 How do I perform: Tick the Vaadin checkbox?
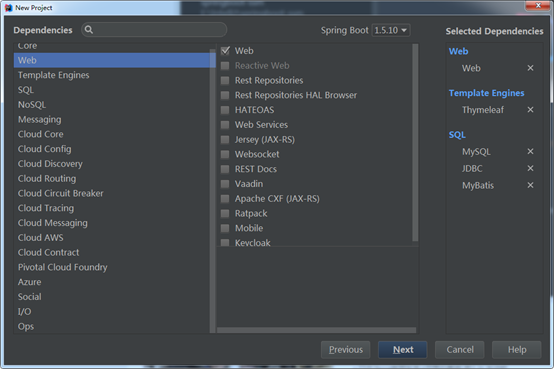tap(225, 184)
